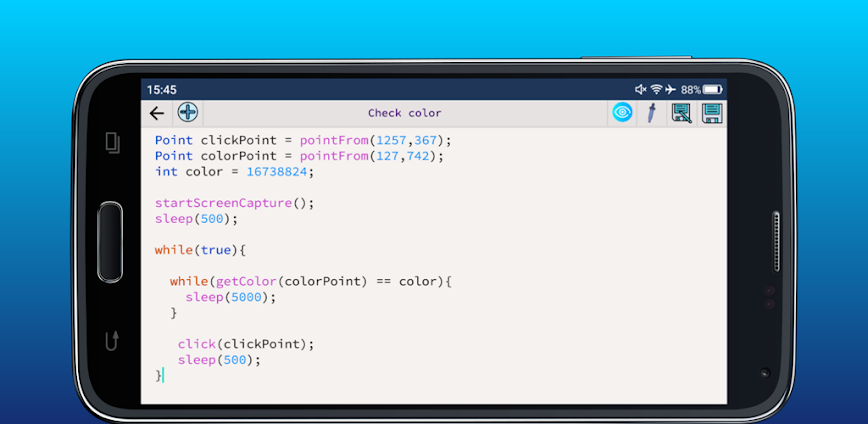Click the click(clickPoint) statement
This screenshot has height=424, width=868.
point(246,344)
